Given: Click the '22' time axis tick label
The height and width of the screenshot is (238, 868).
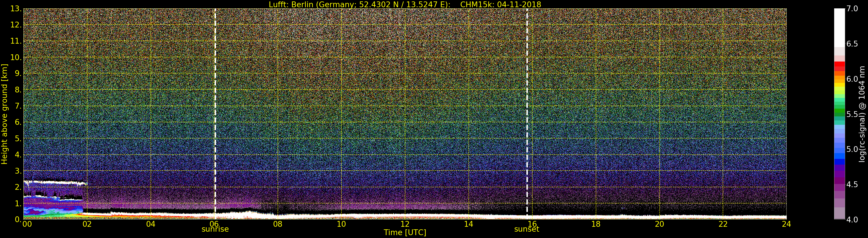Looking at the screenshot, I should coord(723,224).
